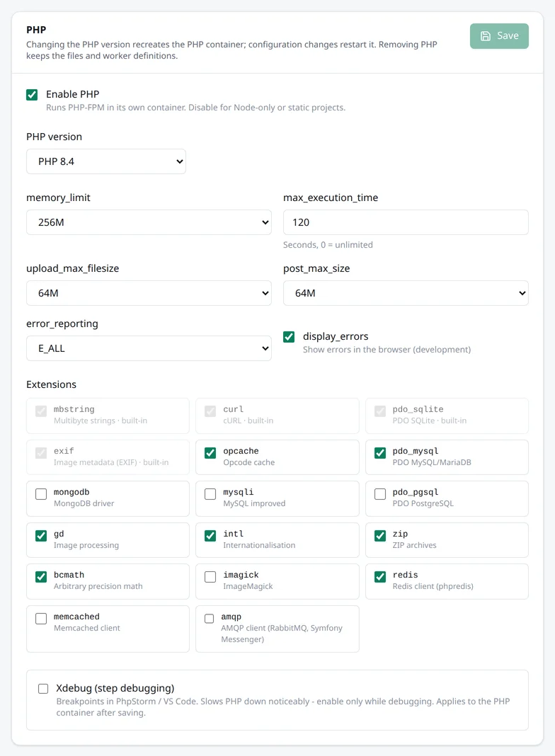Enable the mongodb extension checkbox
The width and height of the screenshot is (555, 756).
(41, 493)
